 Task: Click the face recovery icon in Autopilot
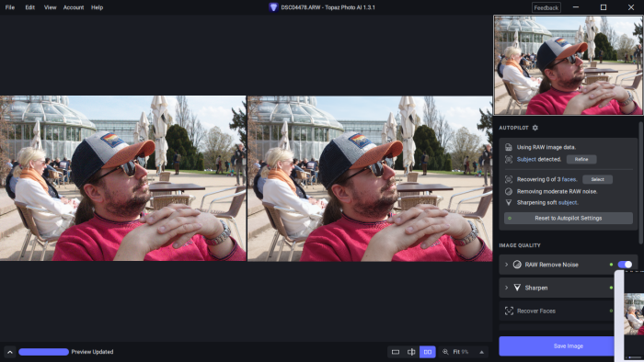point(509,179)
